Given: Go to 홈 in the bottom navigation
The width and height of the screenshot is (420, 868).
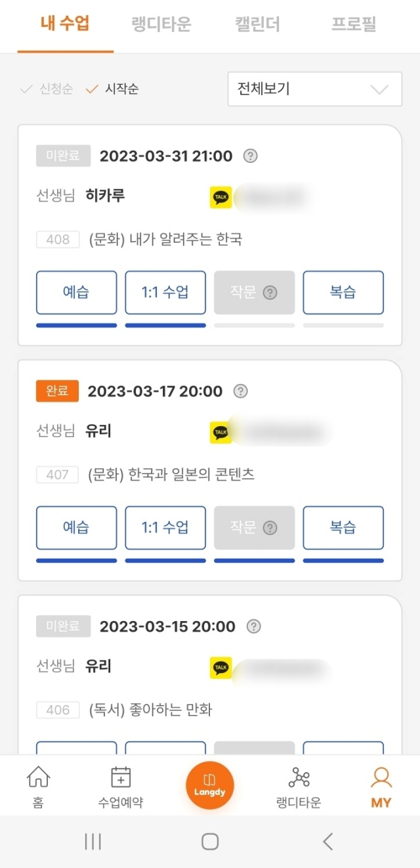Looking at the screenshot, I should coord(38,787).
